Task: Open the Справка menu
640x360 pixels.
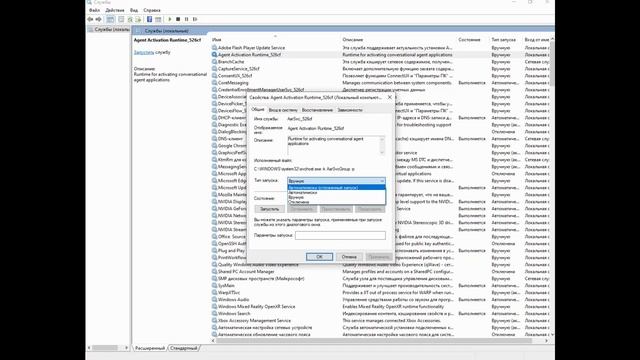Action: point(152,10)
